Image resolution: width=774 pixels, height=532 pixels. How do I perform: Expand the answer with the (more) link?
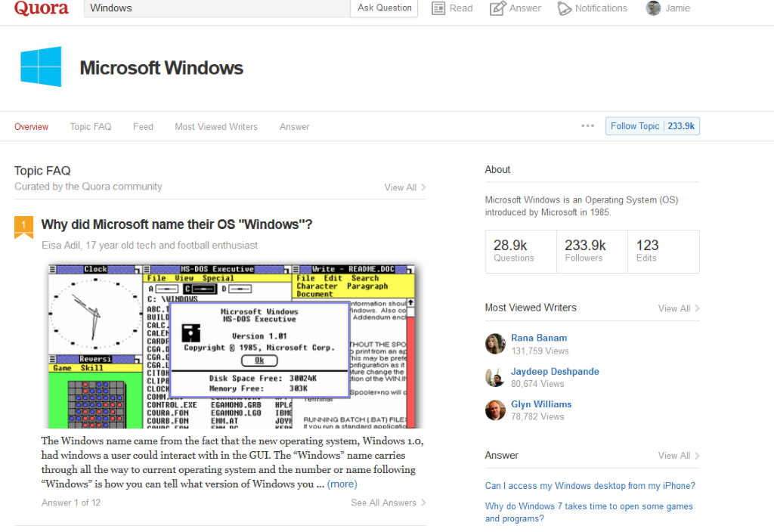pyautogui.click(x=342, y=484)
